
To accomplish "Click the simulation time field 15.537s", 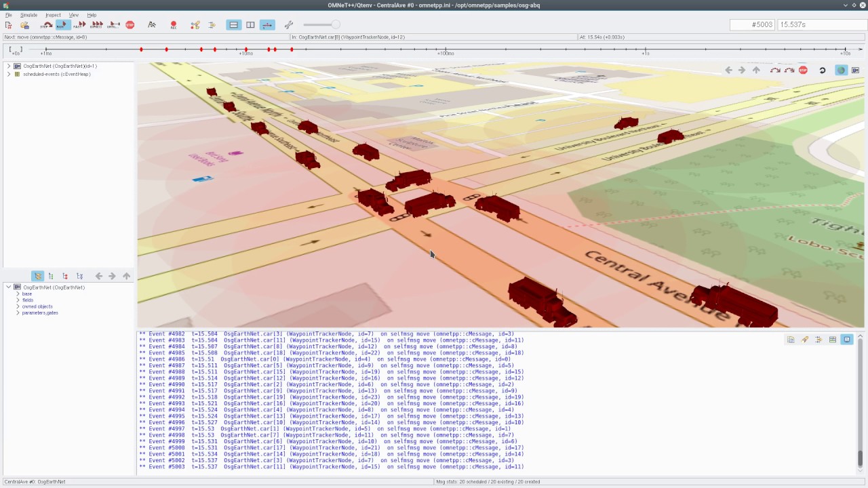I will pos(821,24).
